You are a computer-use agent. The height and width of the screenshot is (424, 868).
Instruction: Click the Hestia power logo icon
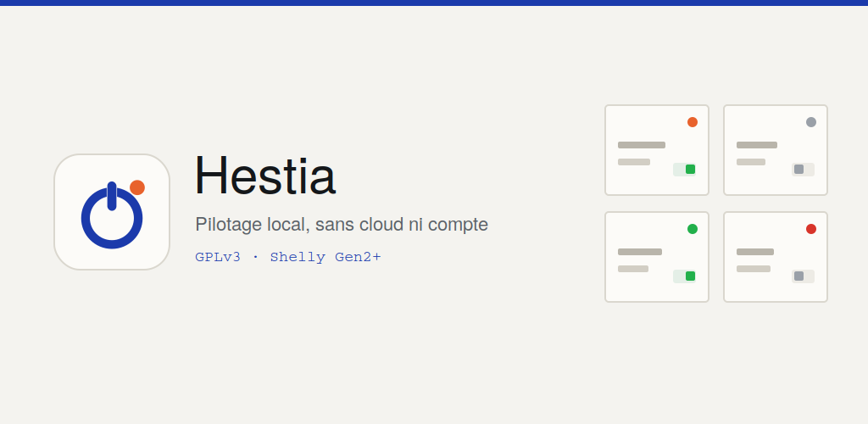[x=112, y=212]
